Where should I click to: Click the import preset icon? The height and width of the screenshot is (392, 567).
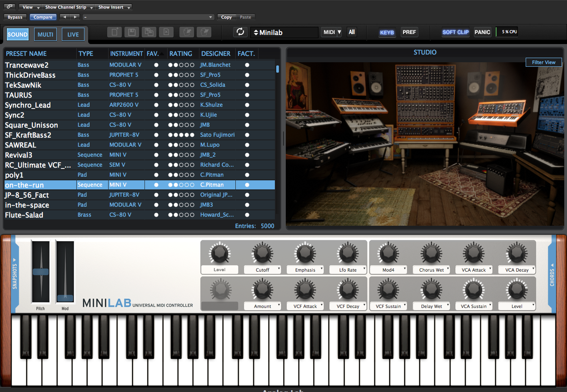[x=186, y=32]
